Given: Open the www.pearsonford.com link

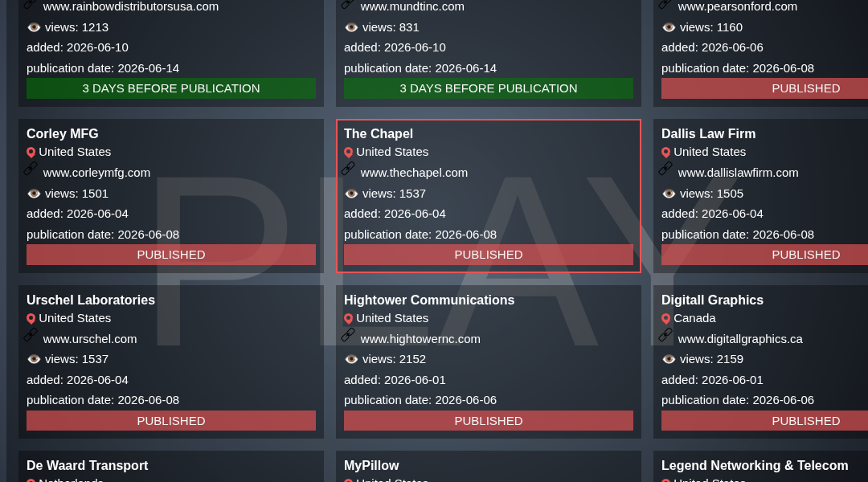Looking at the screenshot, I should (x=737, y=6).
